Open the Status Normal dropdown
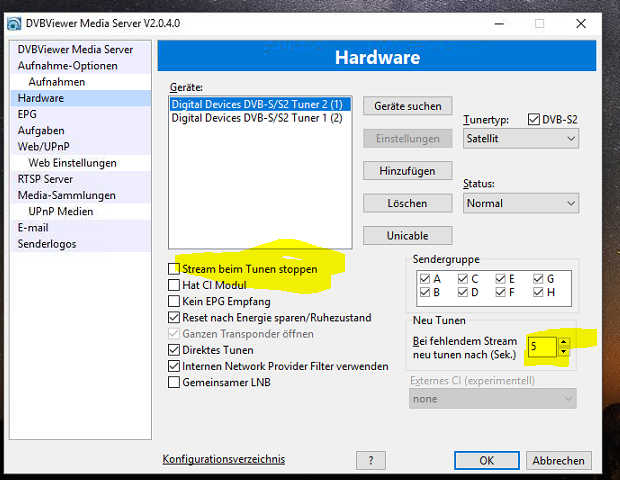This screenshot has height=480, width=620. pyautogui.click(x=521, y=203)
